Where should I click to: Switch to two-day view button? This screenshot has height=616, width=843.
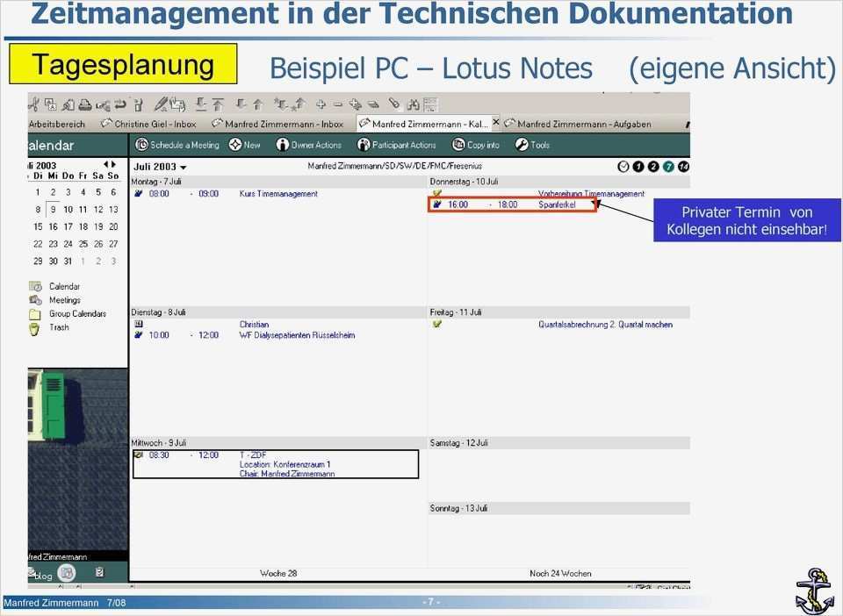653,167
